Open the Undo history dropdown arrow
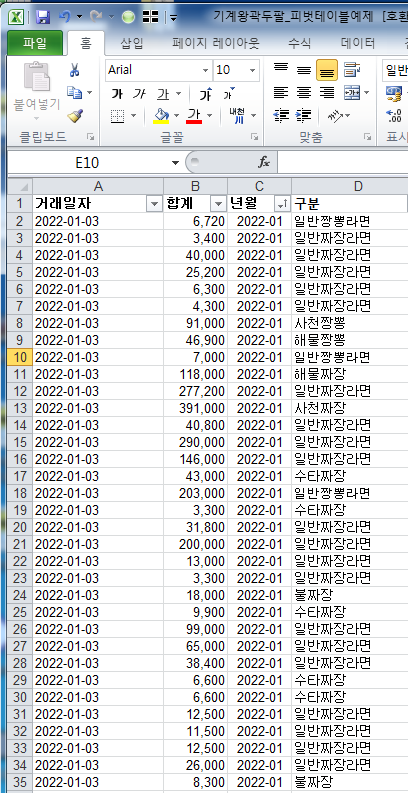The height and width of the screenshot is (793, 408). (x=79, y=17)
